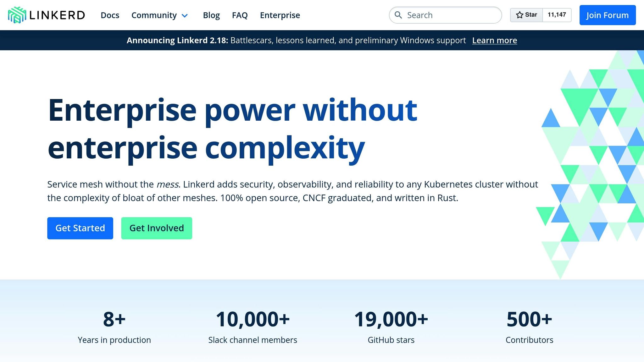Screen dimensions: 644x362
Task: Click into the Search field
Action: pyautogui.click(x=450, y=15)
